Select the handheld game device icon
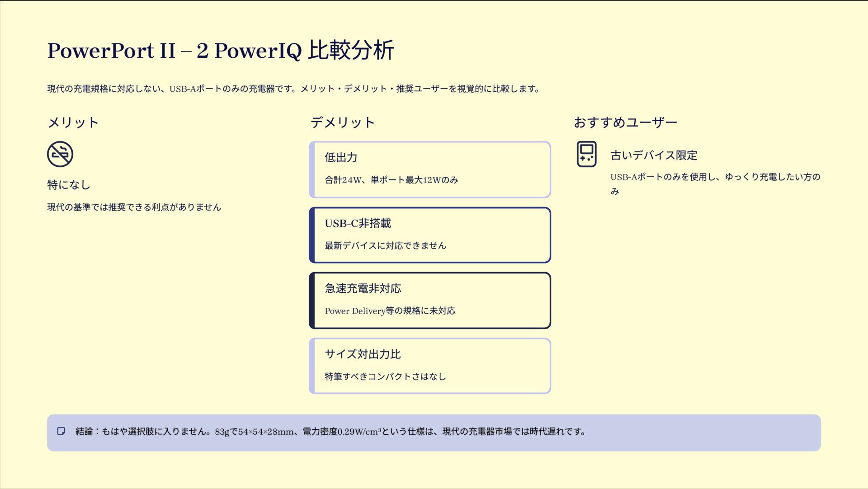The height and width of the screenshot is (489, 868). [x=586, y=154]
